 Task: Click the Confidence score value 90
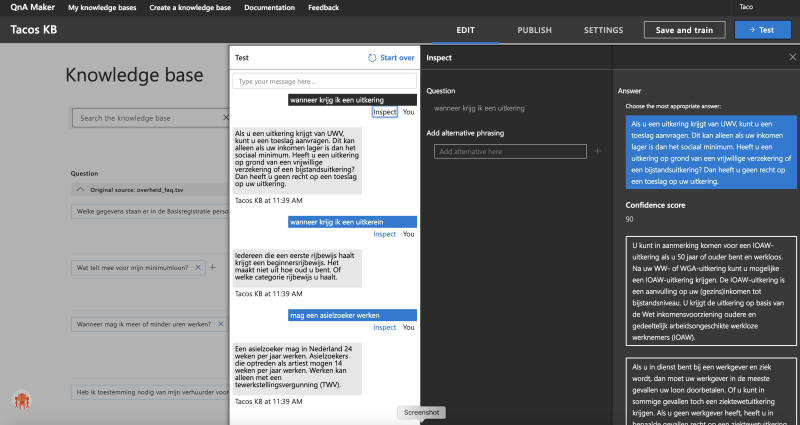tap(630, 219)
